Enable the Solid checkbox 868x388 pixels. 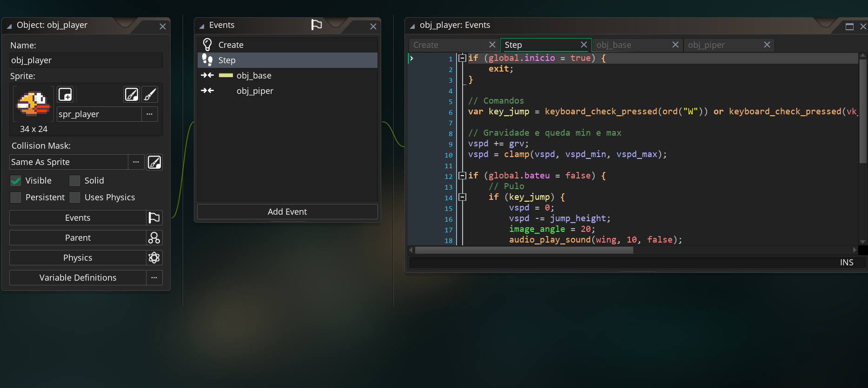tap(75, 181)
